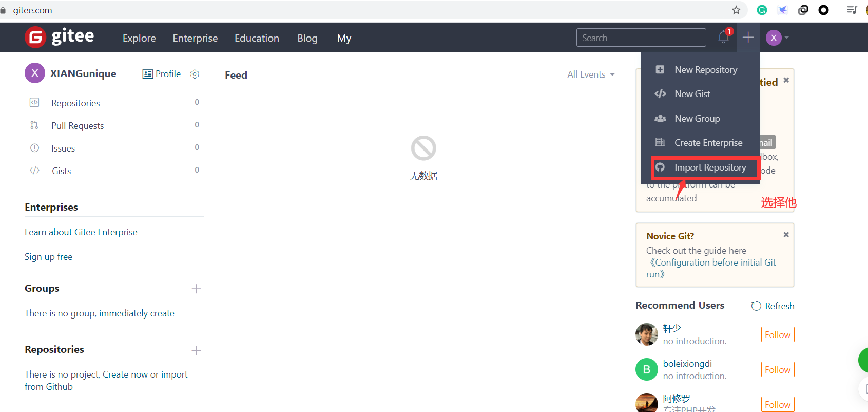
Task: Open Education navigation item
Action: [x=257, y=38]
